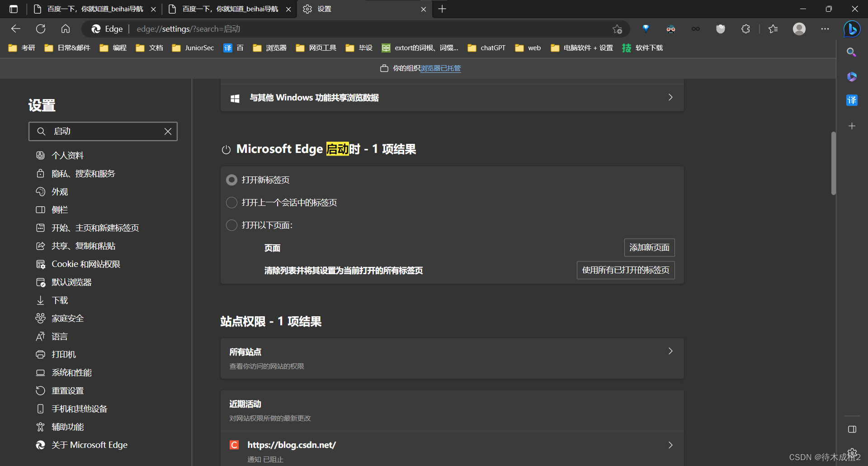Switch to the second Baidu tab

tap(230, 9)
